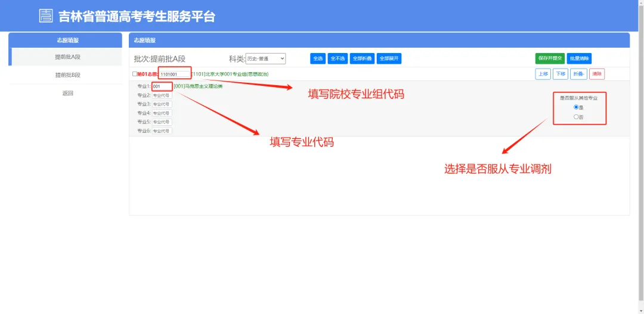Click the red 清除 button

pos(597,74)
